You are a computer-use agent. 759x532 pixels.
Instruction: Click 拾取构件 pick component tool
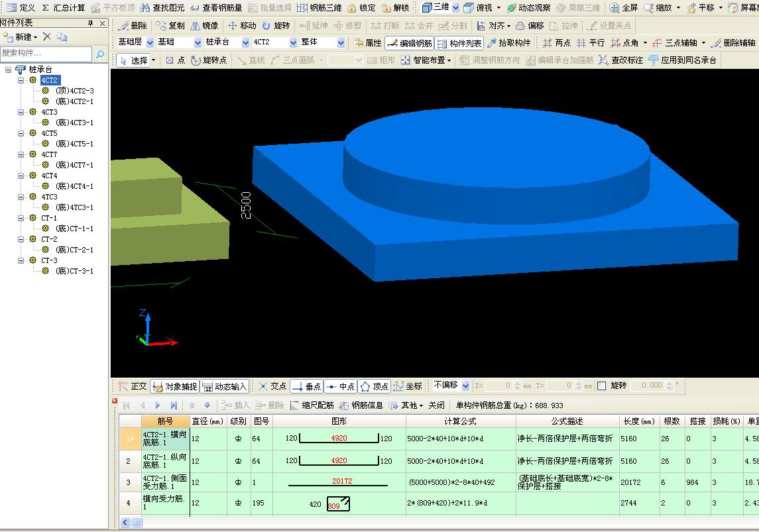point(508,43)
